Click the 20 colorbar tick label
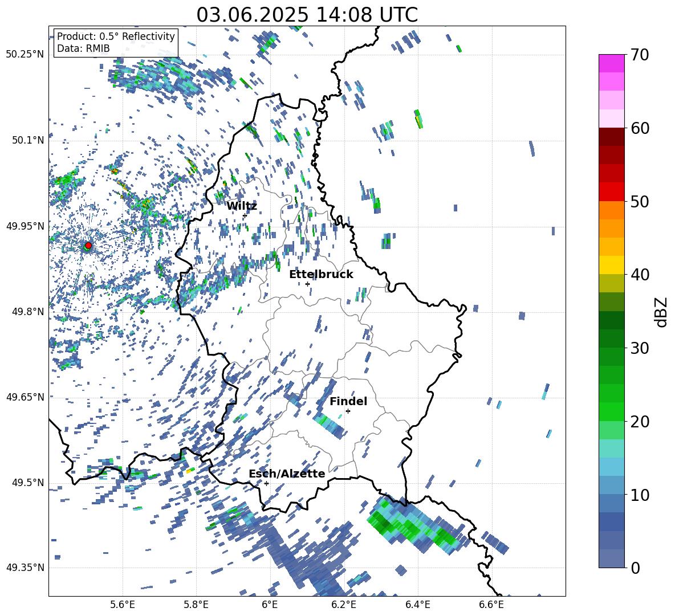This screenshot has height=616, width=675. (640, 421)
